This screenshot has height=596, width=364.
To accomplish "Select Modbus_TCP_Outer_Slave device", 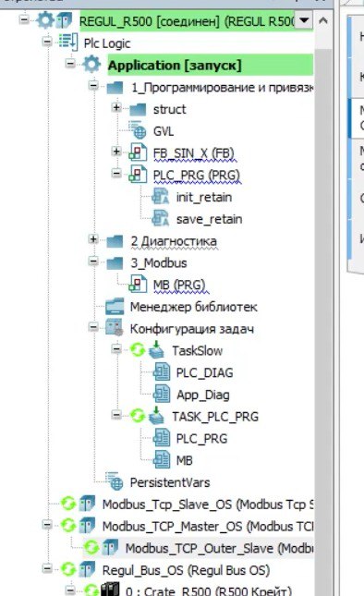I will pos(218,548).
